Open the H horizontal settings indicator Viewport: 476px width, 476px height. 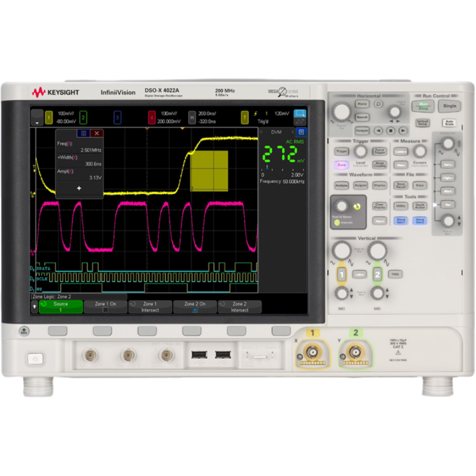point(192,117)
